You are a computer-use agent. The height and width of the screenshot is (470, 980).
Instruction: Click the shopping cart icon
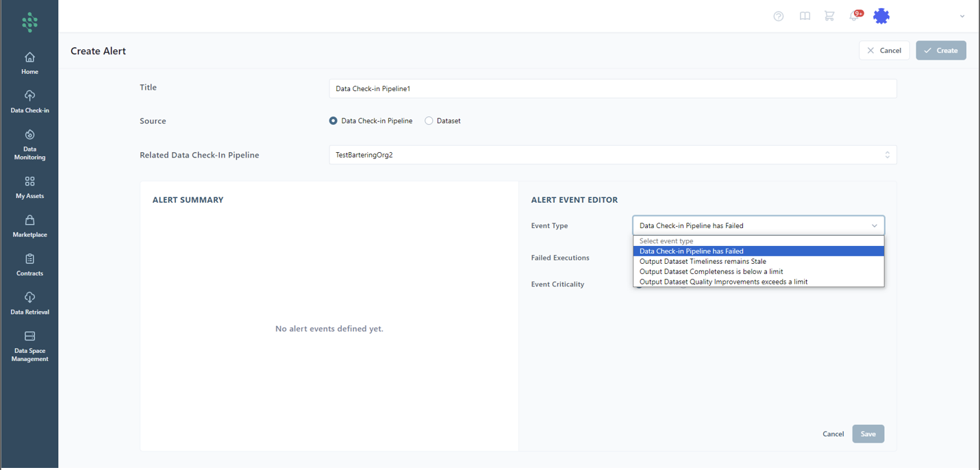tap(829, 16)
